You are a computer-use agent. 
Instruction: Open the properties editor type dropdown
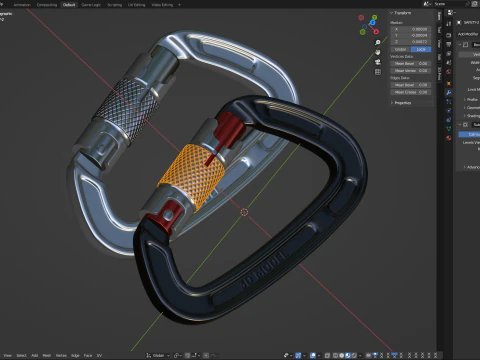450,13
